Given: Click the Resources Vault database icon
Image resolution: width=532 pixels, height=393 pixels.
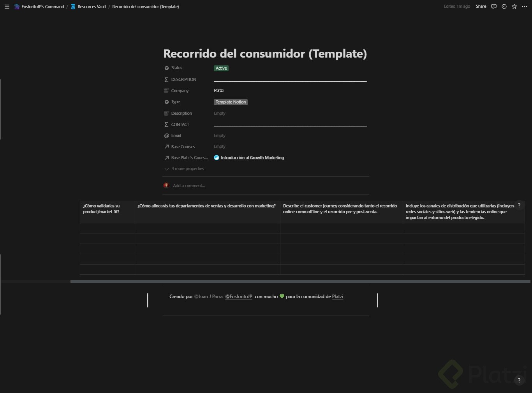Looking at the screenshot, I should pyautogui.click(x=73, y=7).
